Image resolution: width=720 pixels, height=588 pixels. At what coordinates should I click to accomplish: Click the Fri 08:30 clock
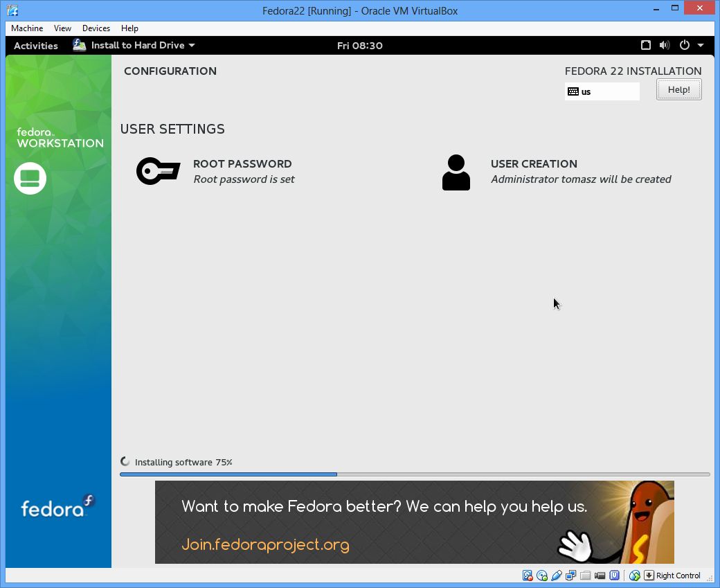[359, 46]
